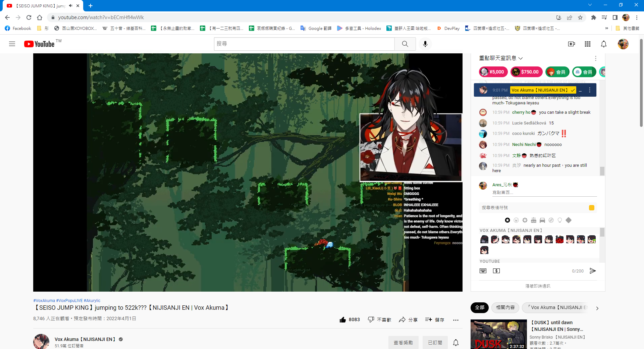The width and height of the screenshot is (644, 349).
Task: Open Chrome extensions puzzle icon
Action: (x=594, y=17)
